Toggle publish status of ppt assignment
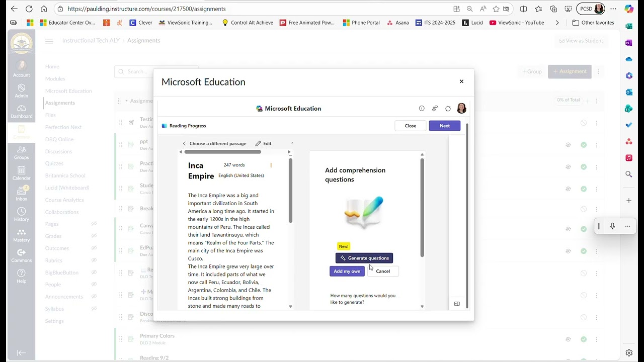644x362 pixels. 584,145
